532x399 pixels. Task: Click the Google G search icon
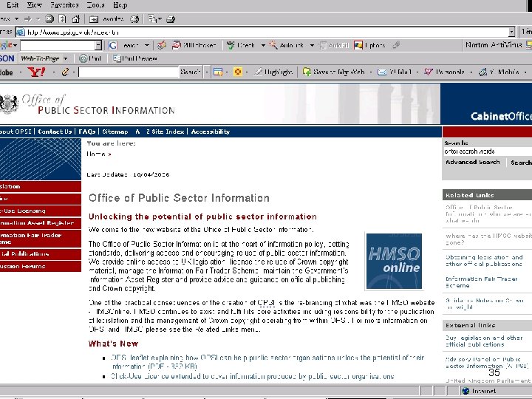pos(112,45)
